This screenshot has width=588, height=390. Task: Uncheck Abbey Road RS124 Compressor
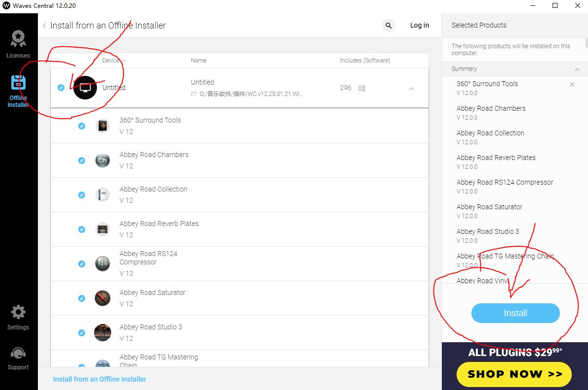pos(81,264)
